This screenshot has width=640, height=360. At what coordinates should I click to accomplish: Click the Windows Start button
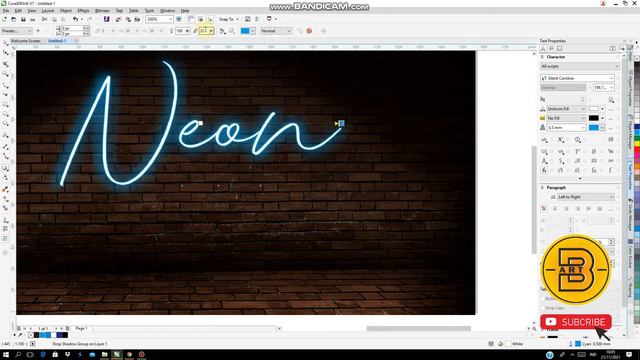tap(6, 355)
